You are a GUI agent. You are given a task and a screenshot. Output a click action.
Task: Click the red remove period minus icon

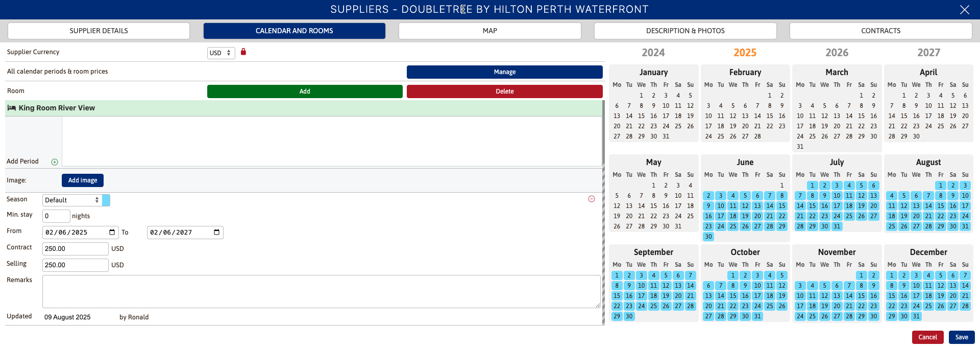click(592, 199)
